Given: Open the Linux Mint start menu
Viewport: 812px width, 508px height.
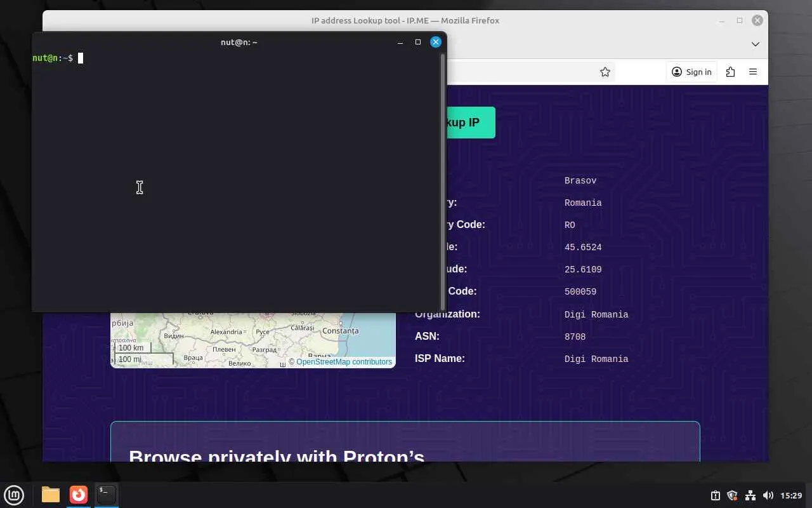Looking at the screenshot, I should [14, 495].
